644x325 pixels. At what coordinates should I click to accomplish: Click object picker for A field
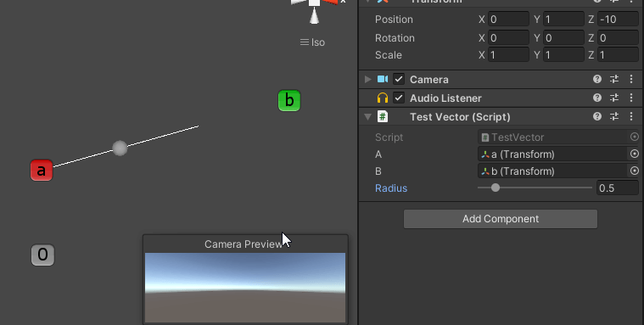pos(635,154)
